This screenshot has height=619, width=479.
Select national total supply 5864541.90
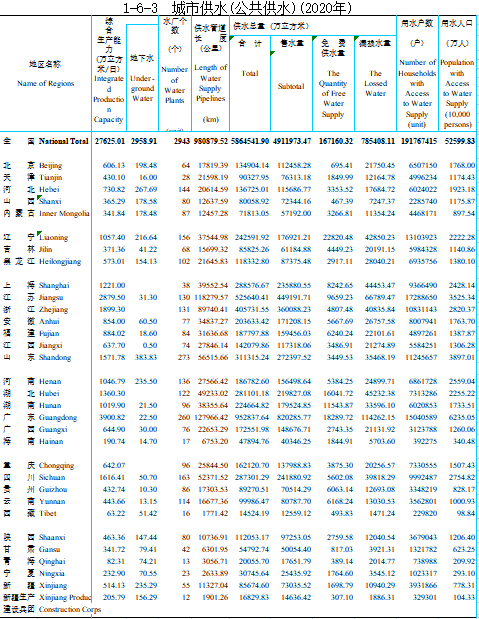coord(250,141)
